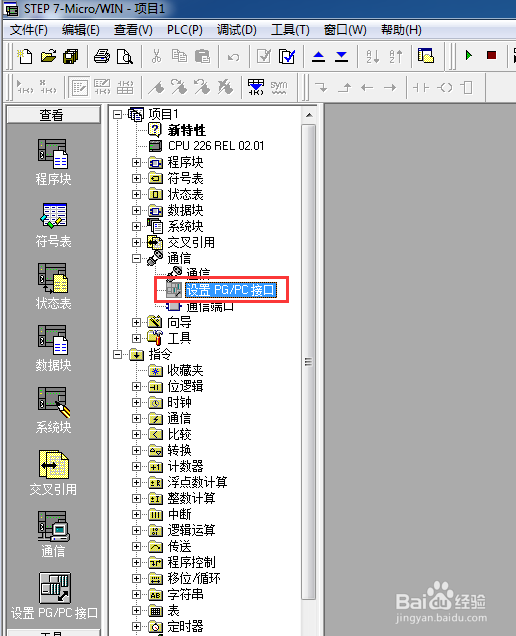Click the insert coil toolbar icon
This screenshot has height=636, width=516.
(444, 87)
